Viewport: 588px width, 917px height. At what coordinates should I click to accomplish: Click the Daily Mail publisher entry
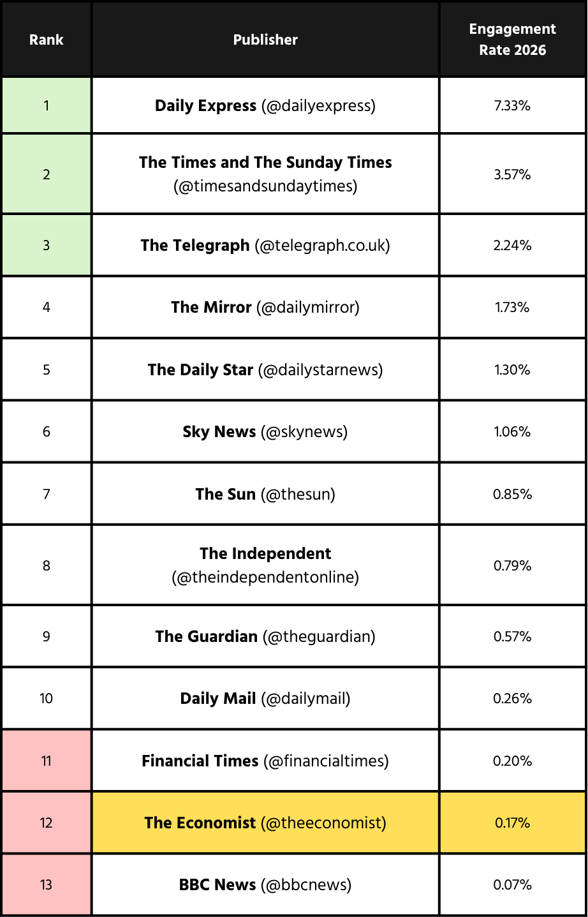tap(265, 699)
